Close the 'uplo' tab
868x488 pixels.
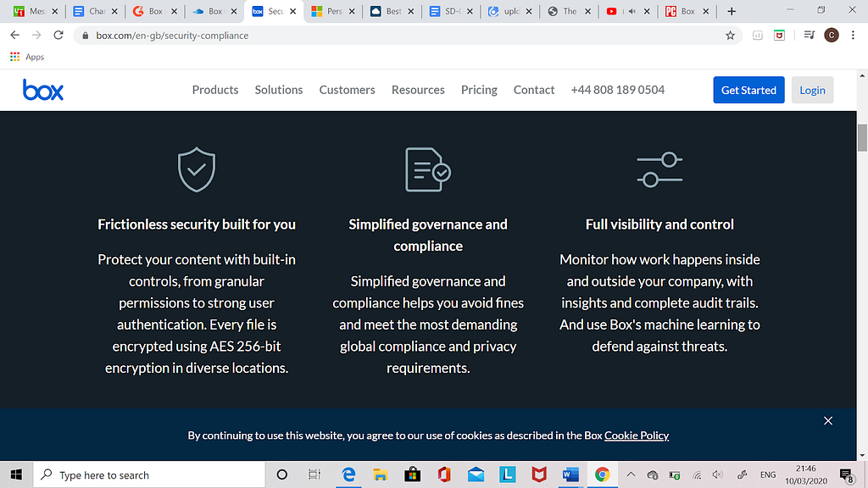(529, 11)
